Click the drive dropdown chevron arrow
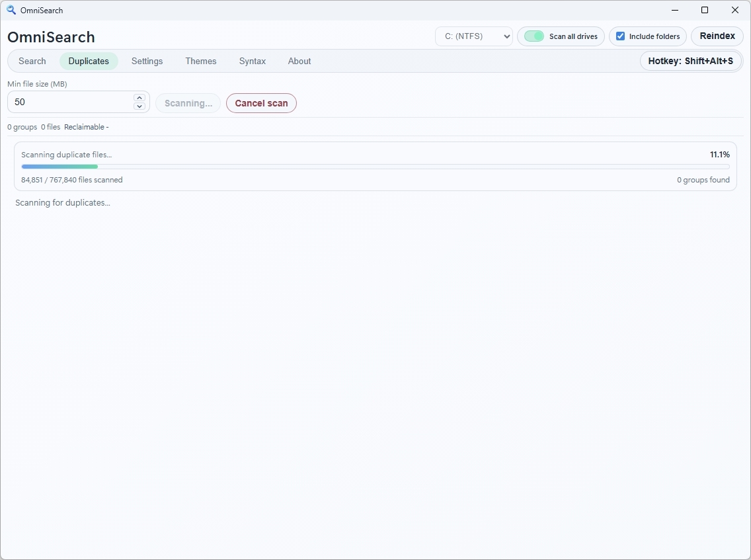This screenshot has width=751, height=560. click(506, 36)
